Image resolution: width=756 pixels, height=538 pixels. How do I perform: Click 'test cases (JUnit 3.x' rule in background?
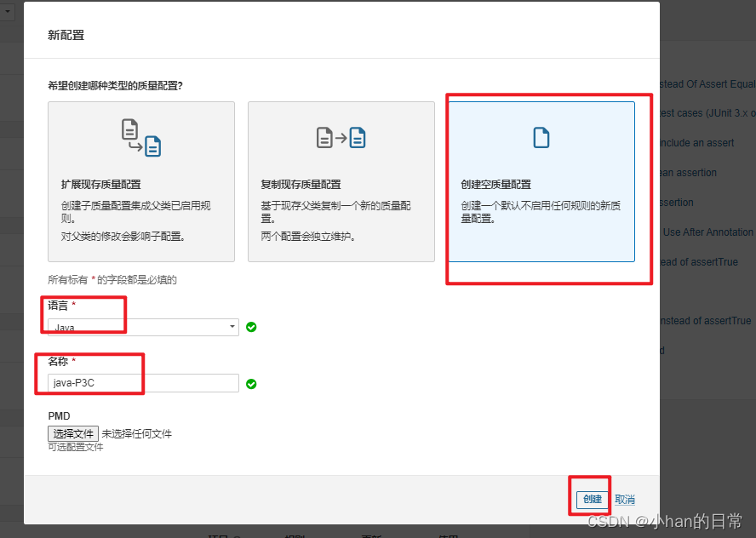coord(707,113)
